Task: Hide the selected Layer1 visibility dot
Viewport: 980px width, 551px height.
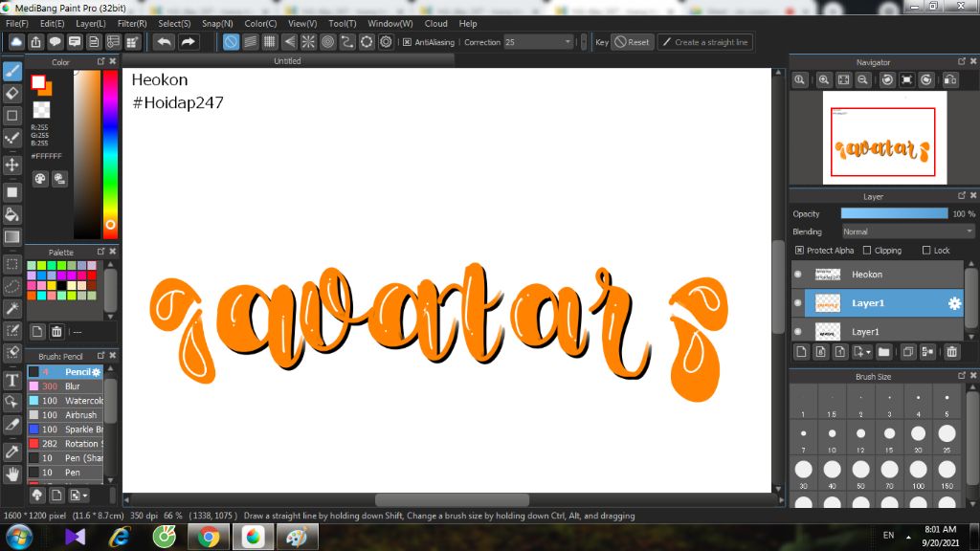Action: pyautogui.click(x=798, y=303)
